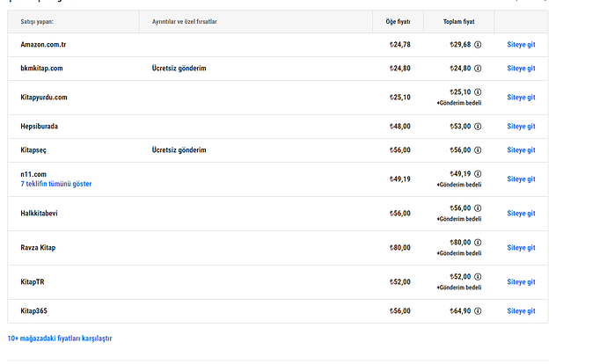This screenshot has width=607, height=364.
Task: Click 'Ayrıntılar ve özel fırsatlar' header
Action: [x=184, y=22]
